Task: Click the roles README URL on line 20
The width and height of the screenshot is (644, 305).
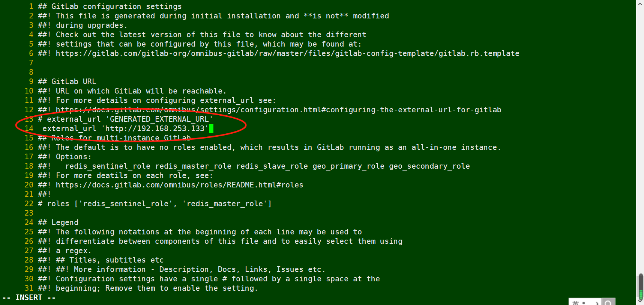Action: tap(179, 185)
